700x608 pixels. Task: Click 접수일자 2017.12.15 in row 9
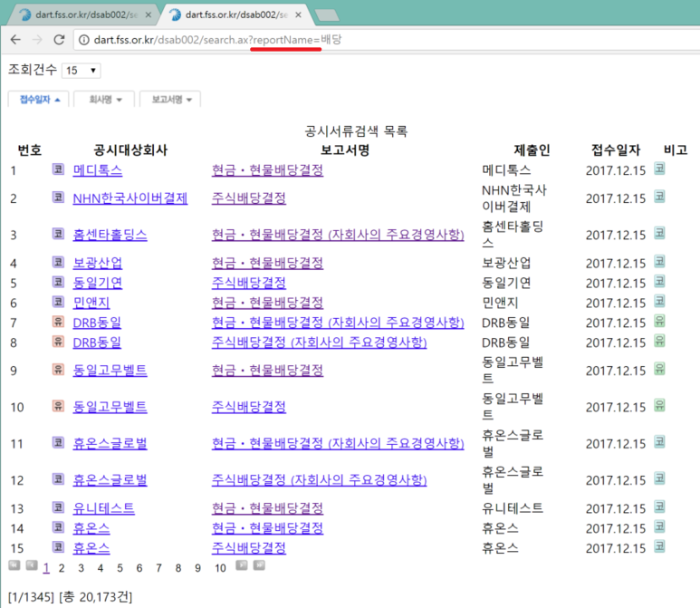(616, 371)
